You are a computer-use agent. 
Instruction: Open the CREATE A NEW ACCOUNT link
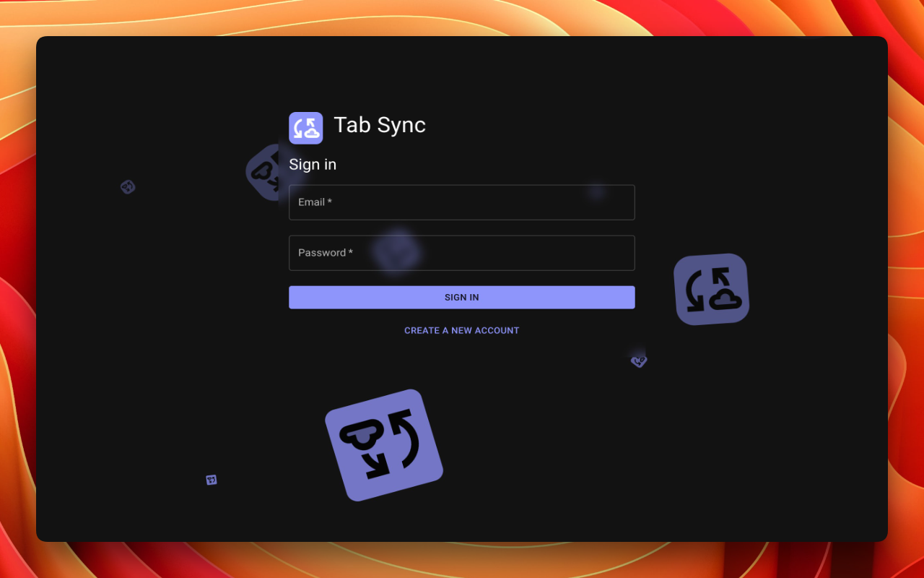tap(461, 330)
